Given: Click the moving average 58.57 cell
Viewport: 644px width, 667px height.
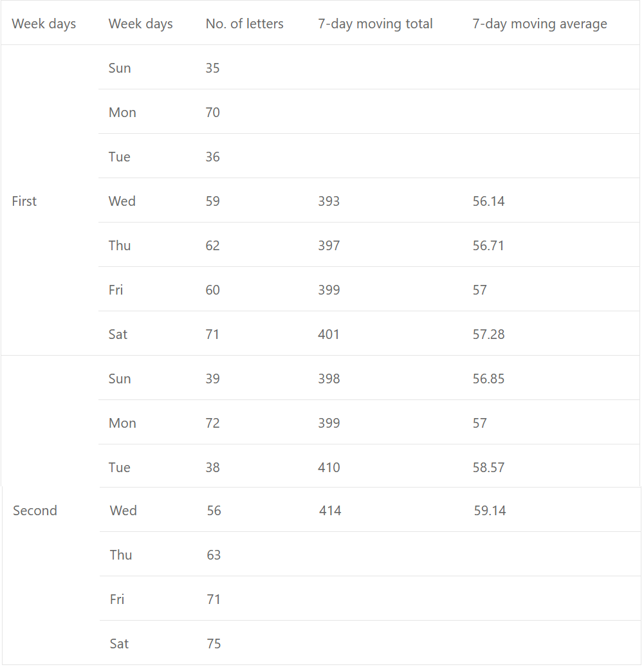Looking at the screenshot, I should pos(488,468).
